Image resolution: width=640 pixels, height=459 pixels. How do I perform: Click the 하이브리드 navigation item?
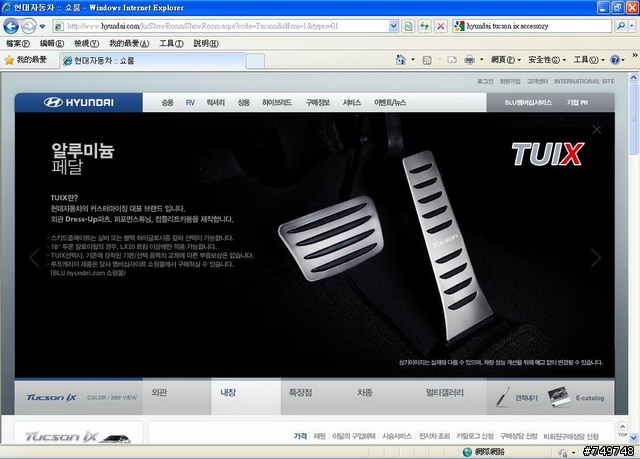[x=277, y=103]
